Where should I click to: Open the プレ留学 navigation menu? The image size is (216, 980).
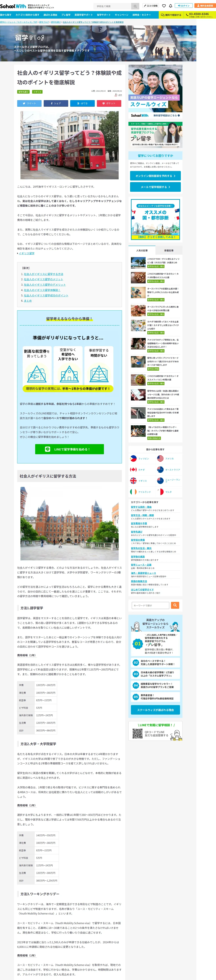click(x=66, y=15)
